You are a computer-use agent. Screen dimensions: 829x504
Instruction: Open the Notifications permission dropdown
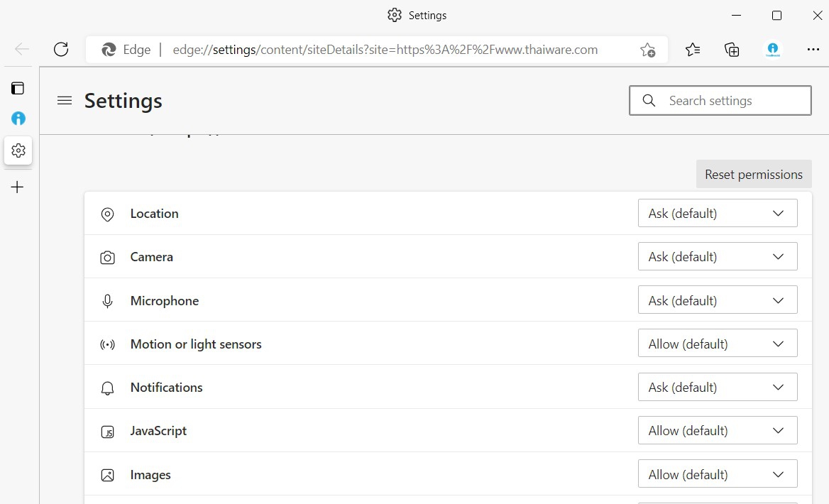point(717,388)
